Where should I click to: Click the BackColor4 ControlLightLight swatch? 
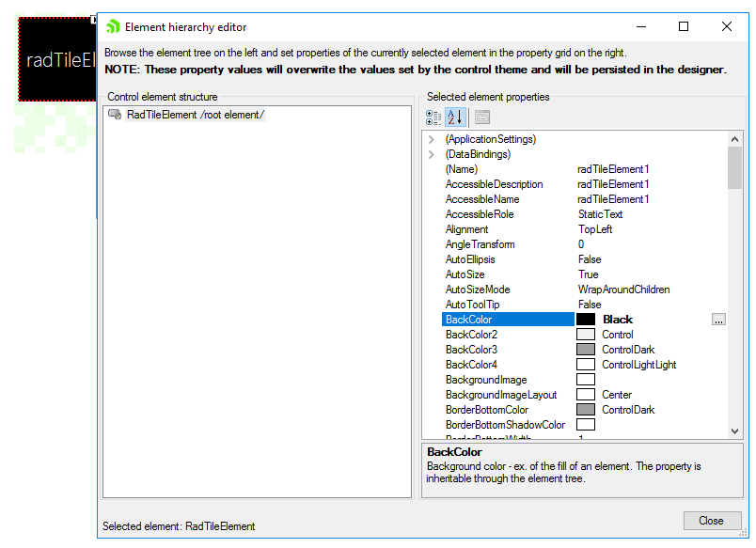(585, 364)
